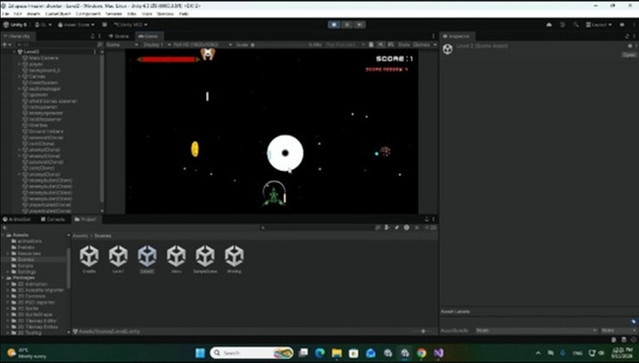Select the Credits scene asset
The height and width of the screenshot is (363, 639).
click(x=89, y=259)
